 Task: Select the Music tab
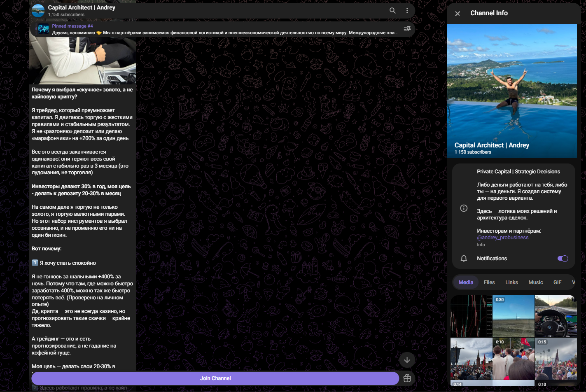coord(535,282)
